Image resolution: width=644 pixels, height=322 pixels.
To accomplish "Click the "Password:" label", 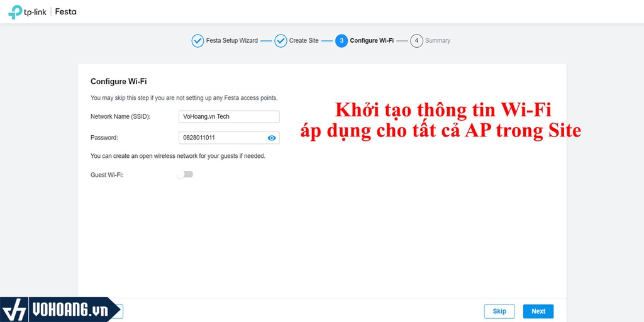I will click(104, 138).
